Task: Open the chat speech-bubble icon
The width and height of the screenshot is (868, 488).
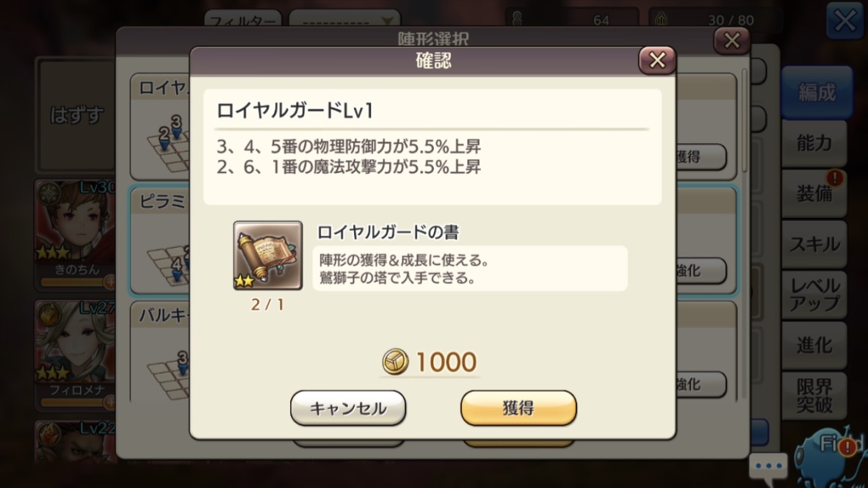Action: 768,467
